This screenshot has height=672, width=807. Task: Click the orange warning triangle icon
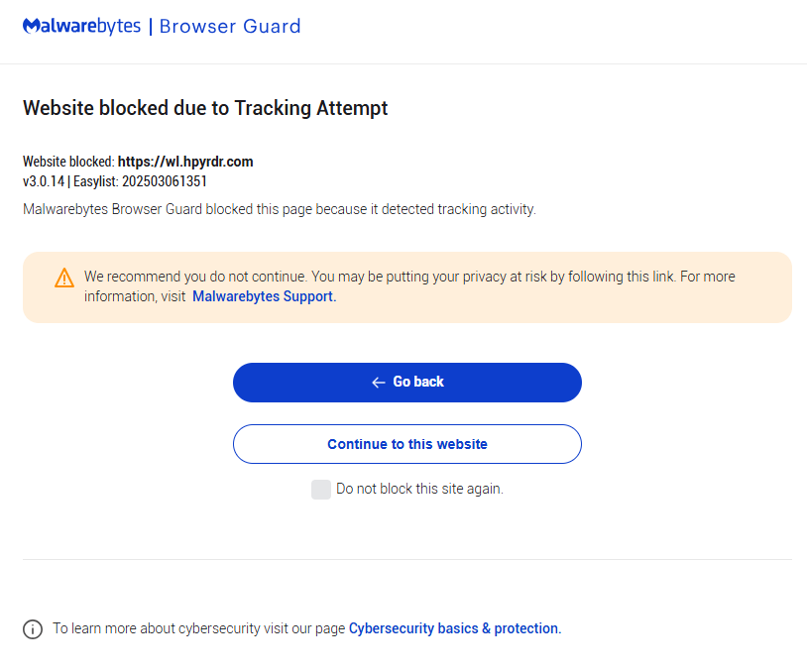coord(64,278)
